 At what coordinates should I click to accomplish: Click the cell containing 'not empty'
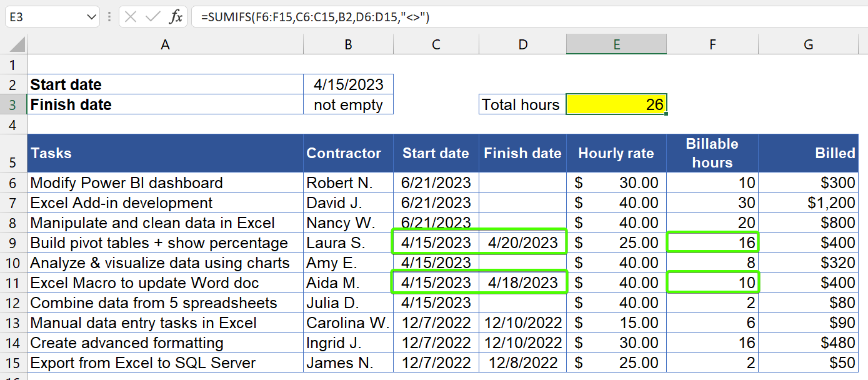(347, 104)
